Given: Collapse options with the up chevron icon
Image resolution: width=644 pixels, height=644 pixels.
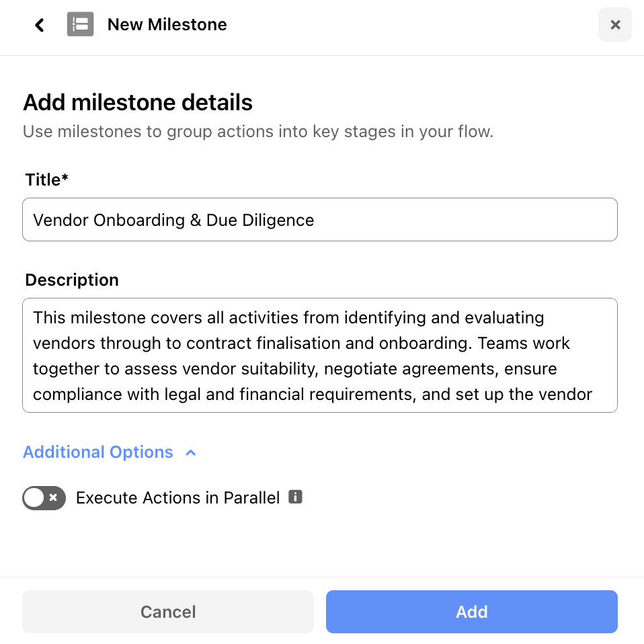Looking at the screenshot, I should tap(190, 452).
